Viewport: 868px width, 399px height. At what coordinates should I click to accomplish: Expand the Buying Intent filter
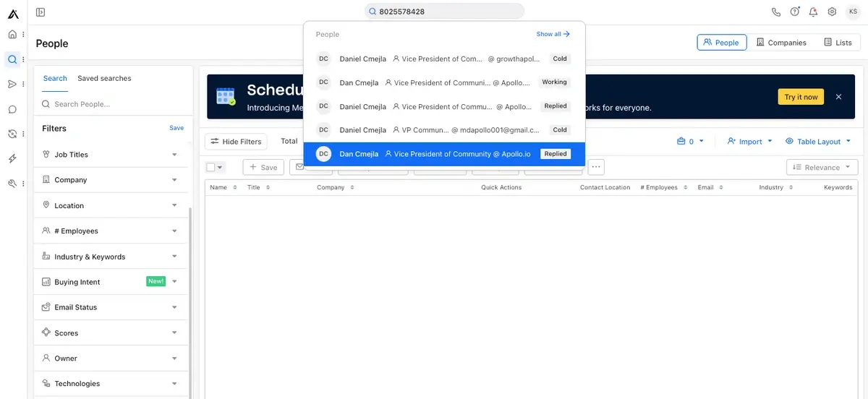(112, 282)
